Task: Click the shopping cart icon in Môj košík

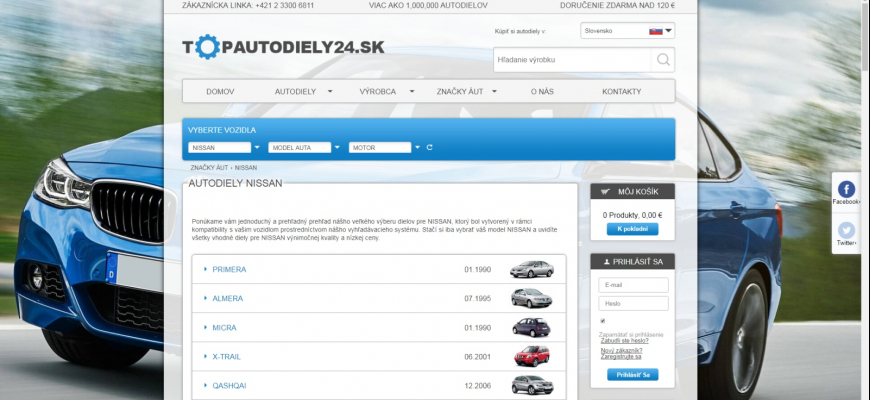Action: (x=605, y=192)
